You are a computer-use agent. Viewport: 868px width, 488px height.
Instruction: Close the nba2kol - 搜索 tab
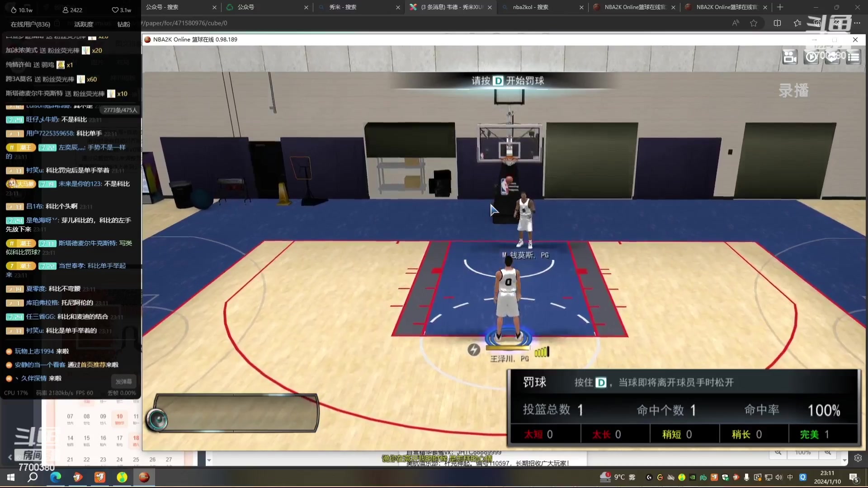pos(581,7)
